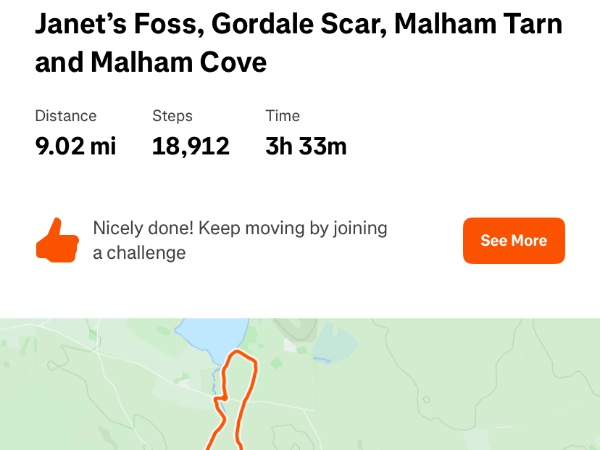Click the 9.02 mi distance value
Viewport: 600px width, 450px height.
click(75, 147)
